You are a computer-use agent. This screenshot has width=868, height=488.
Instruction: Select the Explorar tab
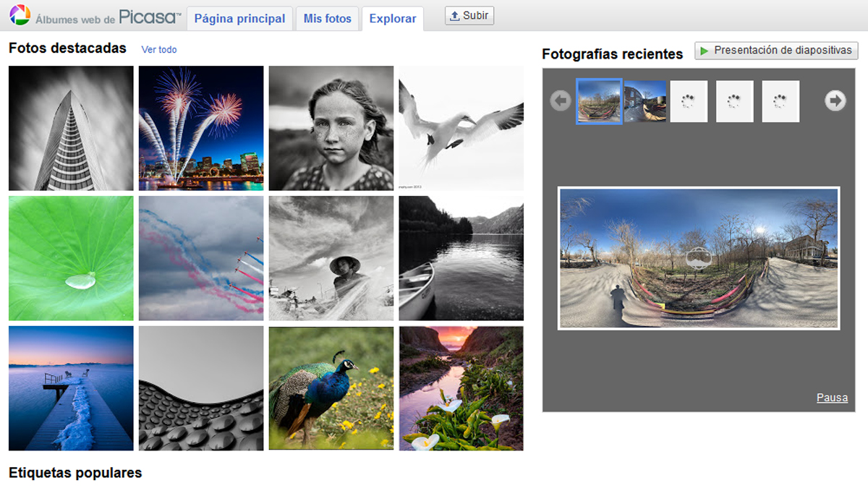(x=393, y=19)
